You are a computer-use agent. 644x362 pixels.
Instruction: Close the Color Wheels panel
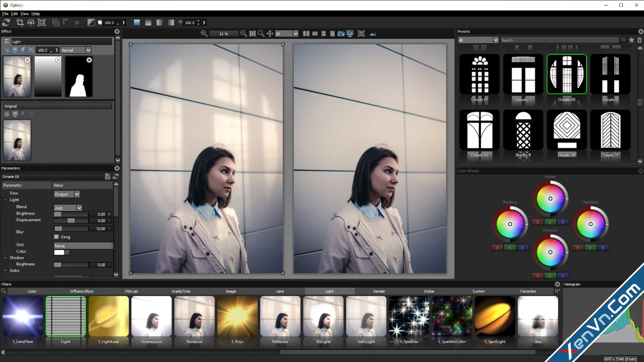[641, 171]
